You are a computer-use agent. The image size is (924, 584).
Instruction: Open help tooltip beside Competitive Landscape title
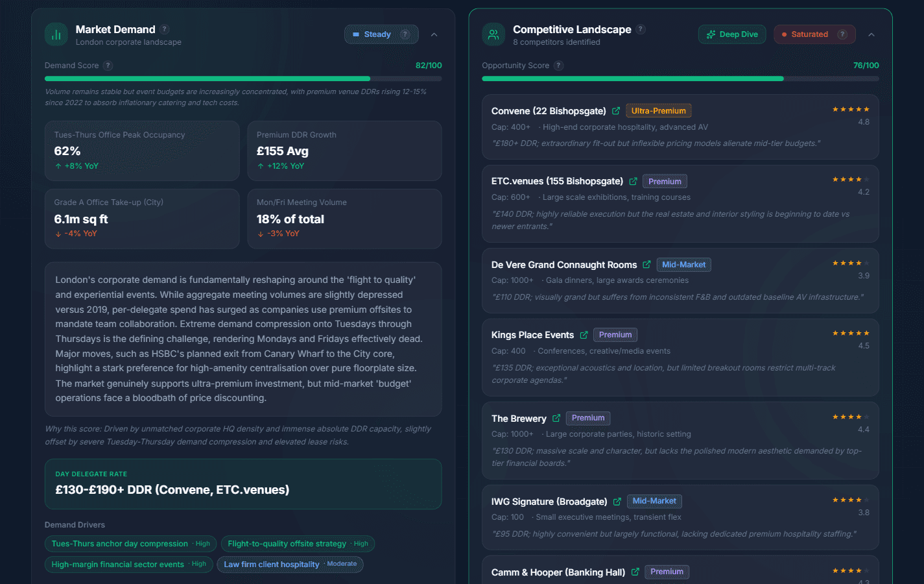[x=641, y=29]
